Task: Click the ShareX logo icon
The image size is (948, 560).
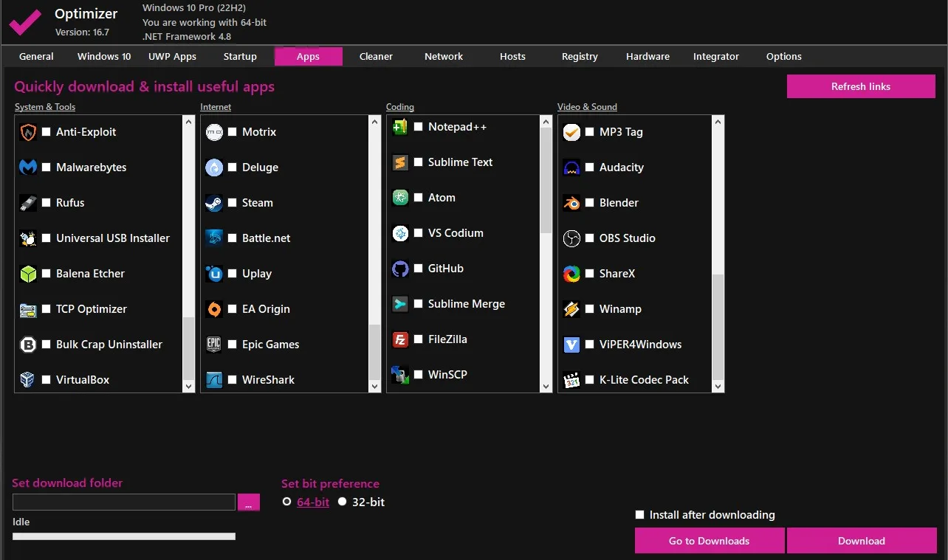Action: (x=571, y=274)
